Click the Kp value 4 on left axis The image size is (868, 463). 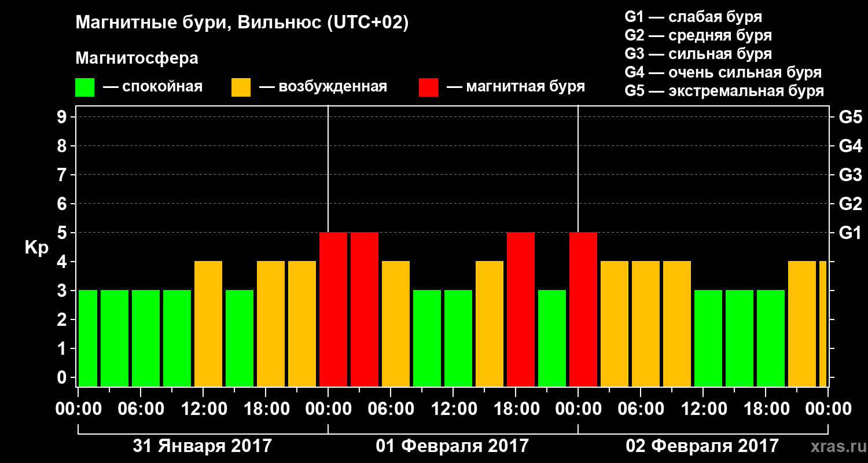point(62,262)
